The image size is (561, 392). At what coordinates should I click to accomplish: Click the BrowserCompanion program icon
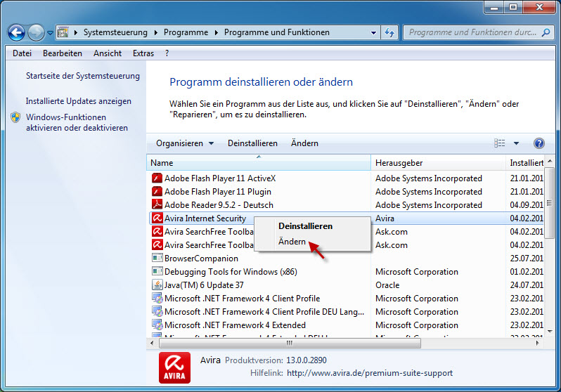point(157,258)
